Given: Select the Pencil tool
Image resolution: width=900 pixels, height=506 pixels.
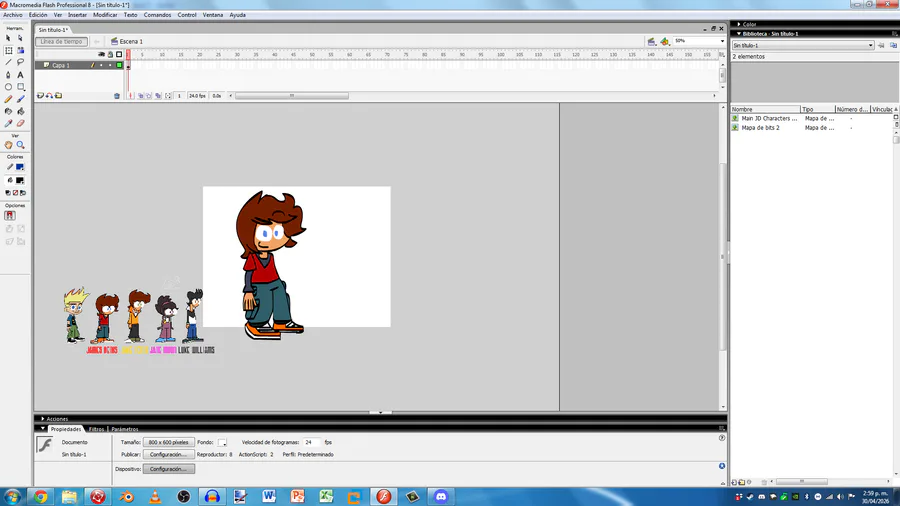Looking at the screenshot, I should (8, 99).
